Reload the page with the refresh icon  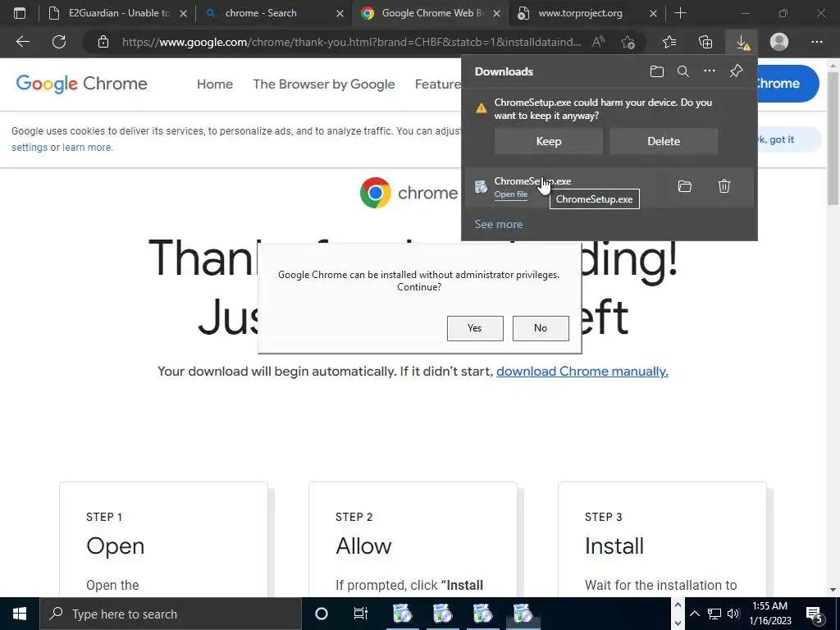(59, 42)
